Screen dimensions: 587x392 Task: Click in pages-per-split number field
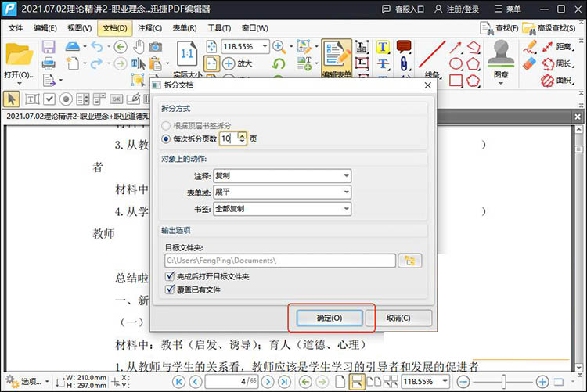coord(229,139)
